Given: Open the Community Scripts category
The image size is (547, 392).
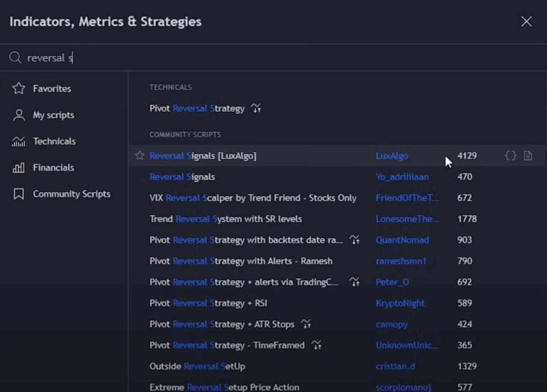Looking at the screenshot, I should click(x=72, y=194).
